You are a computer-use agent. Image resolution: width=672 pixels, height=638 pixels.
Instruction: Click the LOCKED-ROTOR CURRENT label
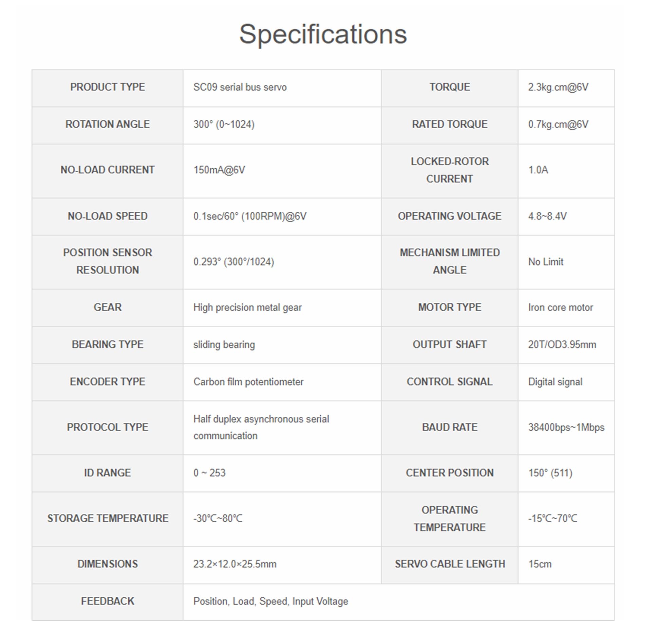point(449,170)
